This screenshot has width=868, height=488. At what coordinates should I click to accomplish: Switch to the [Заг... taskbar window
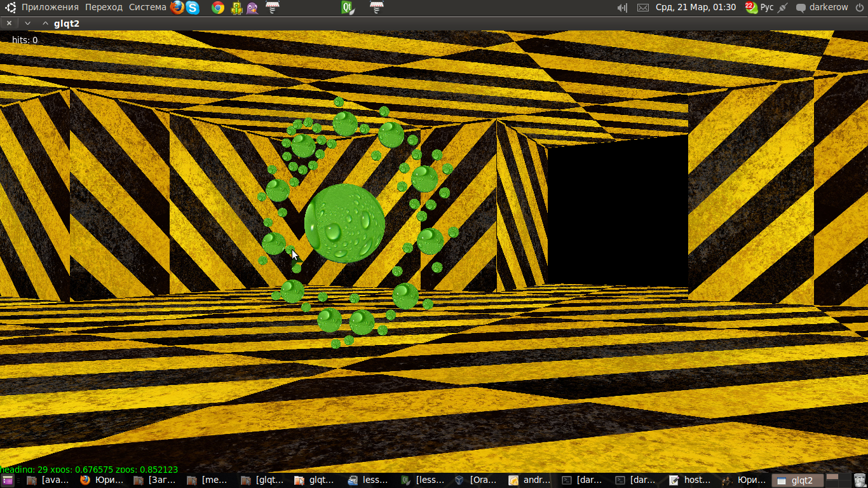(156, 480)
